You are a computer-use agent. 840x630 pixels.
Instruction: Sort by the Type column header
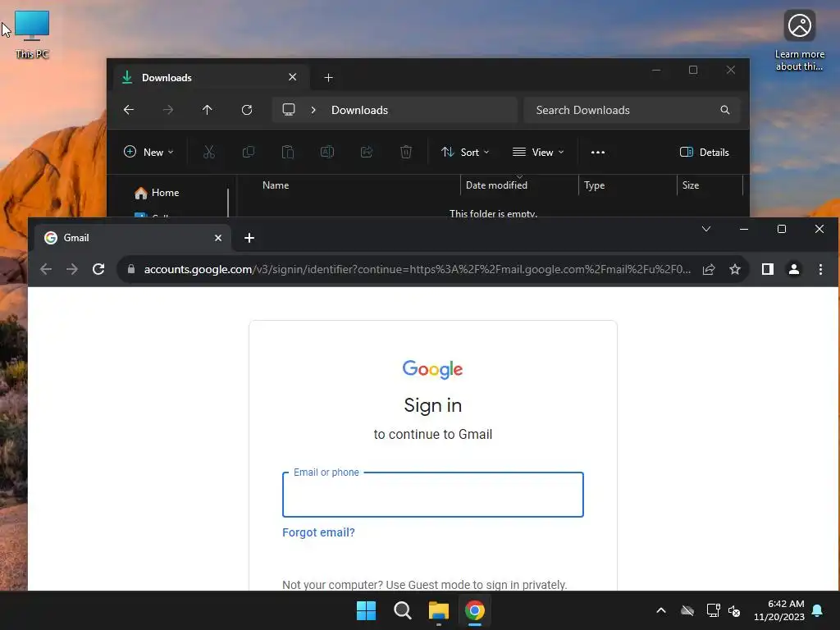pyautogui.click(x=594, y=185)
